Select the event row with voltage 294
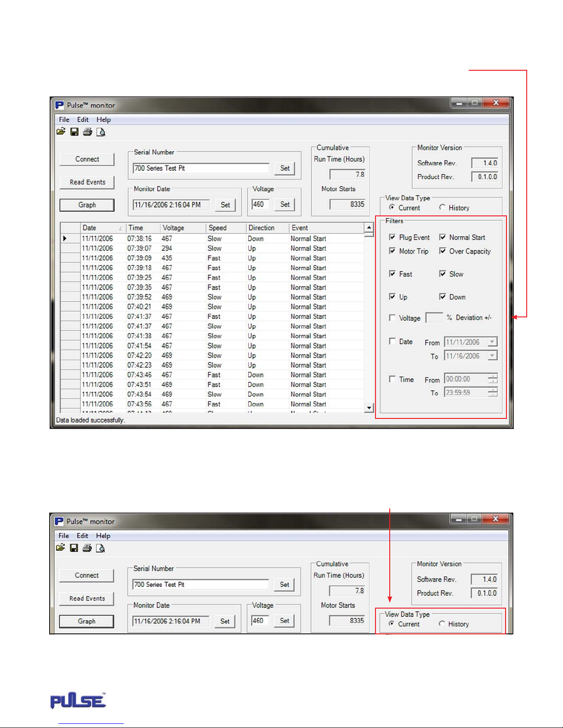The width and height of the screenshot is (563, 728). [x=212, y=248]
